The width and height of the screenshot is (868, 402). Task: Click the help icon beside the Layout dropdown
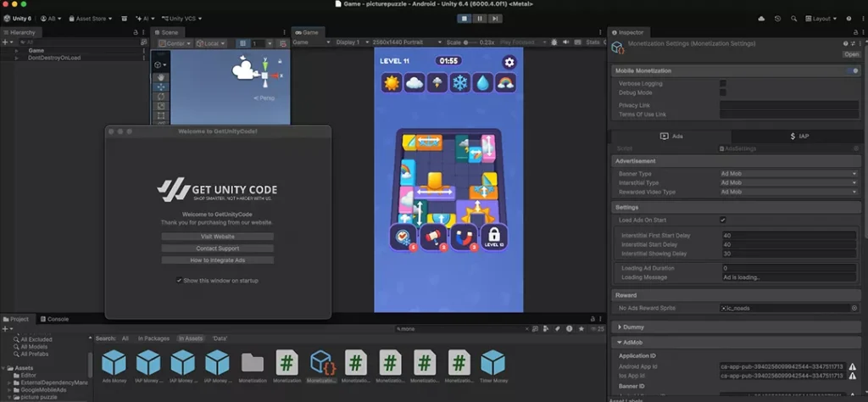tap(849, 19)
